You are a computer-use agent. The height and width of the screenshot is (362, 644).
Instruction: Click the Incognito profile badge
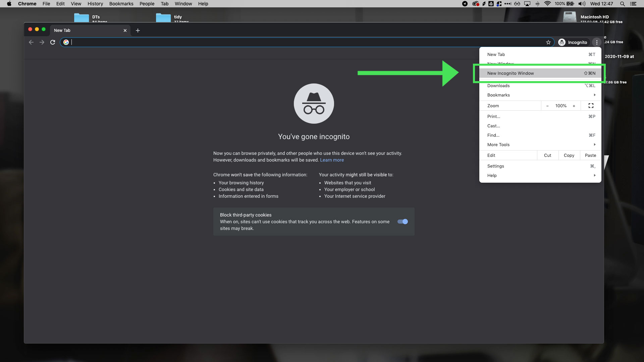click(573, 42)
